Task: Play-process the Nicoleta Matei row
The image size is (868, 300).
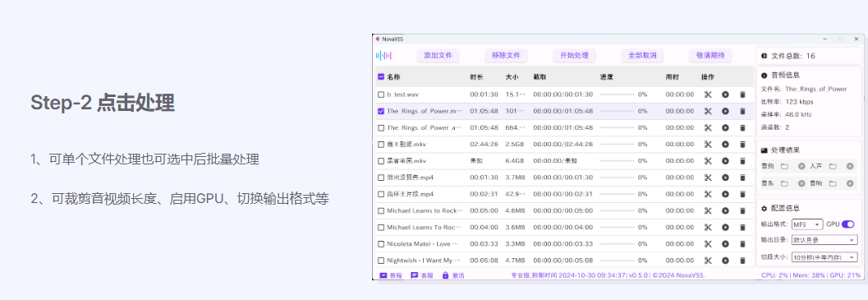Action: (725, 243)
